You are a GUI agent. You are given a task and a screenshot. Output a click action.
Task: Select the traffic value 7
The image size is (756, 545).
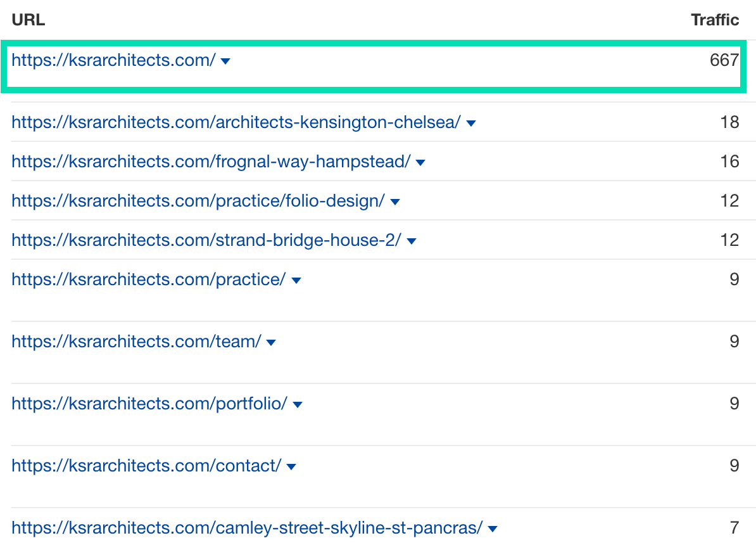[x=734, y=528]
